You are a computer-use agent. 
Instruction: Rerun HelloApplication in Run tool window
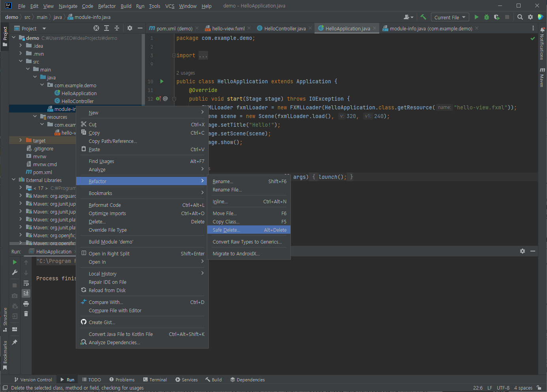[x=15, y=262]
